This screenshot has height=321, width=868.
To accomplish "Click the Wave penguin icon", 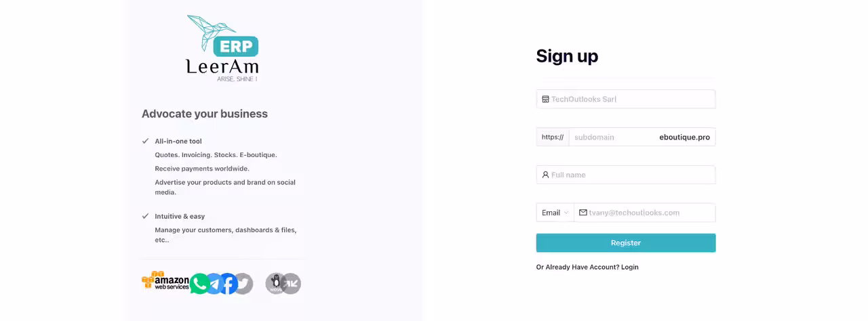I will (276, 284).
